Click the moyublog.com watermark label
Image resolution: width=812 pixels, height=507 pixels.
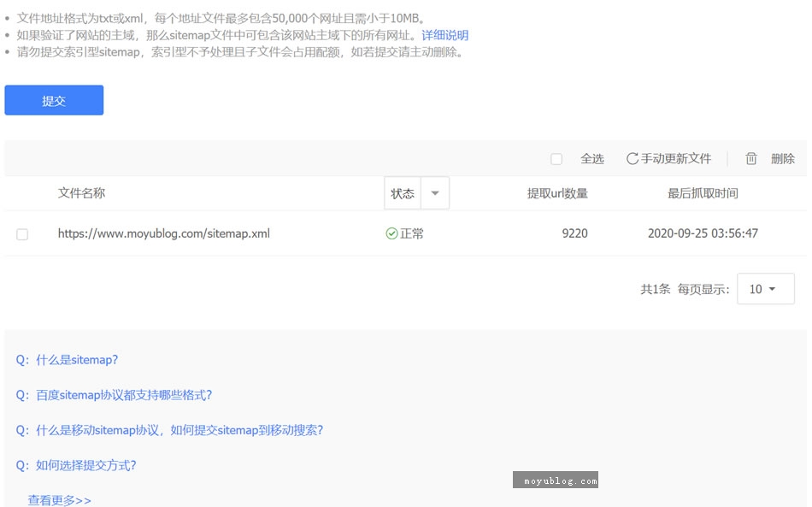(x=556, y=480)
